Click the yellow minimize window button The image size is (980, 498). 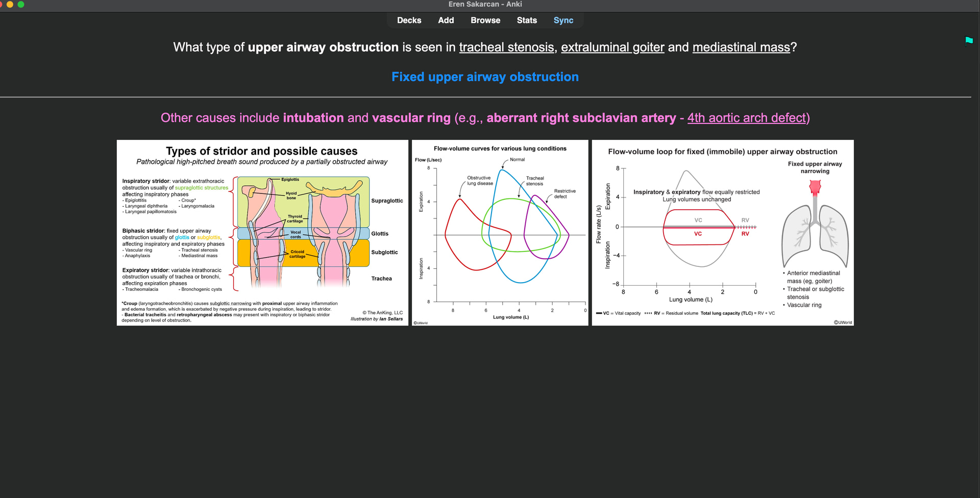(x=10, y=4)
